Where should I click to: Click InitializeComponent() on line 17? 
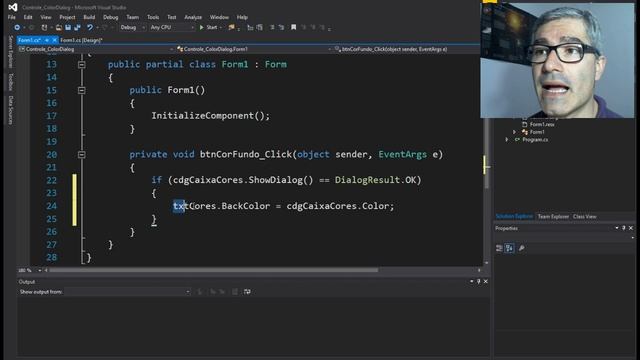pyautogui.click(x=208, y=116)
